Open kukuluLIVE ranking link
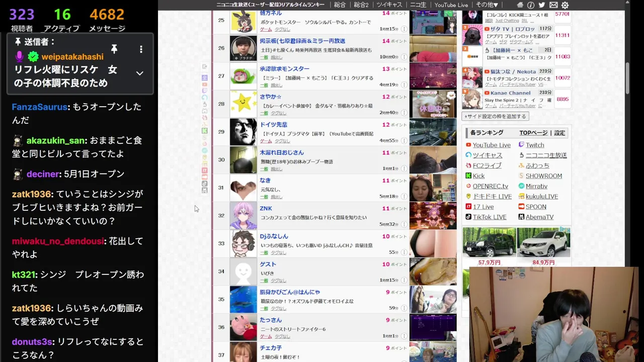644x362 pixels. tap(542, 197)
